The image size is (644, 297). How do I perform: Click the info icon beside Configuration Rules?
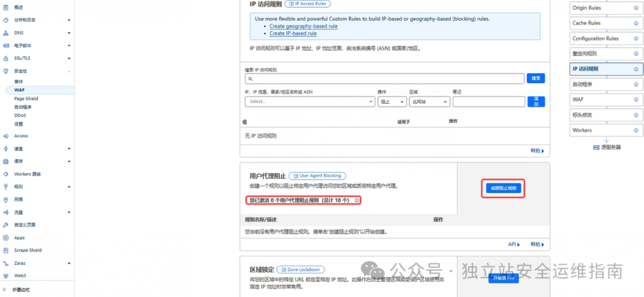coord(636,38)
